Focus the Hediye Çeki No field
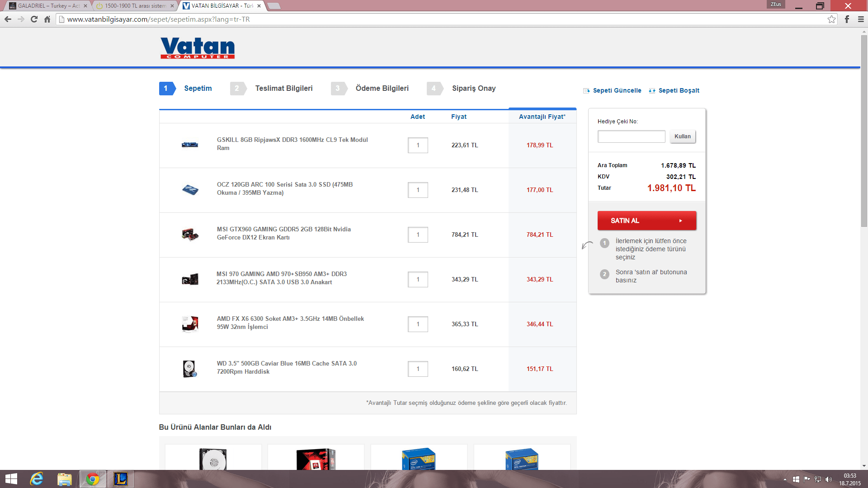 coord(631,136)
